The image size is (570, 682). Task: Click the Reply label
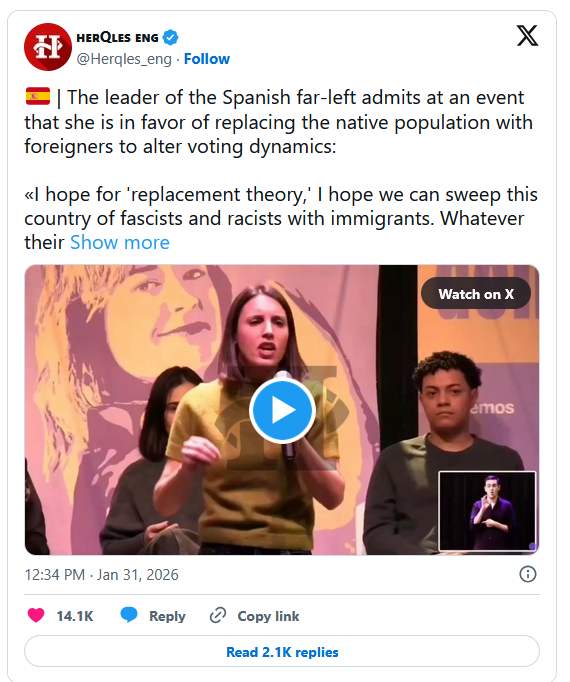[x=167, y=616]
